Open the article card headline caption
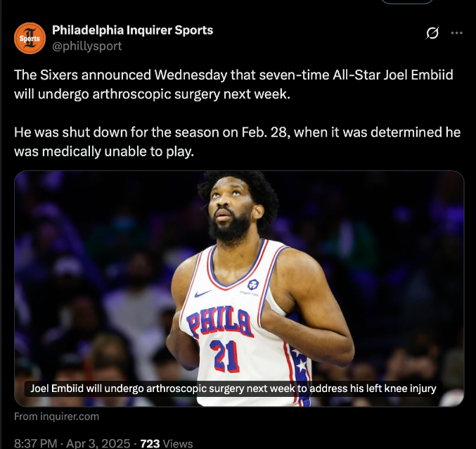 (x=233, y=388)
